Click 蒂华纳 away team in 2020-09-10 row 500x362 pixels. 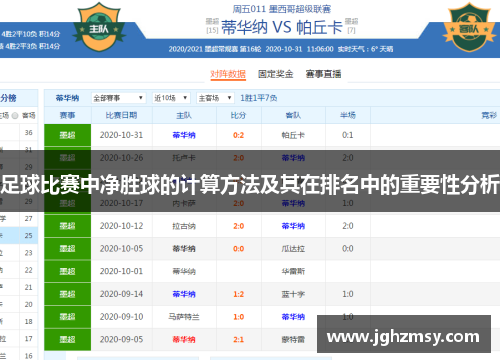[x=293, y=317]
